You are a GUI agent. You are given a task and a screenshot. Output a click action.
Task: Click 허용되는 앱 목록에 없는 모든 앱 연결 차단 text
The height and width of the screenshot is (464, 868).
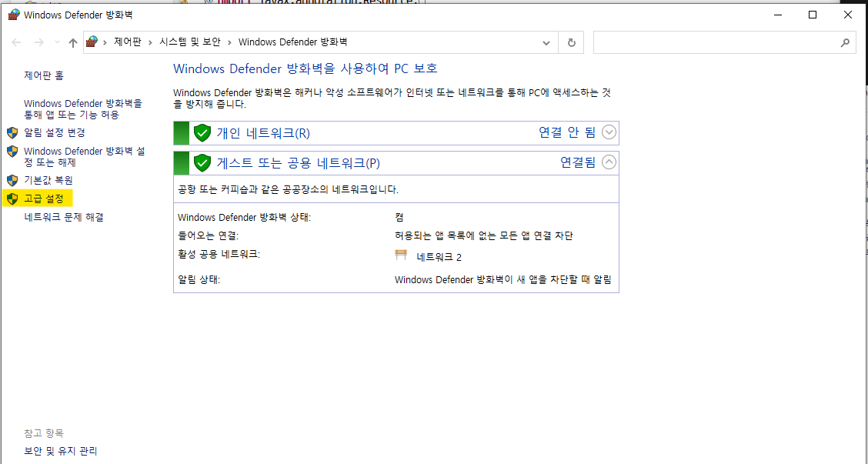tap(484, 236)
